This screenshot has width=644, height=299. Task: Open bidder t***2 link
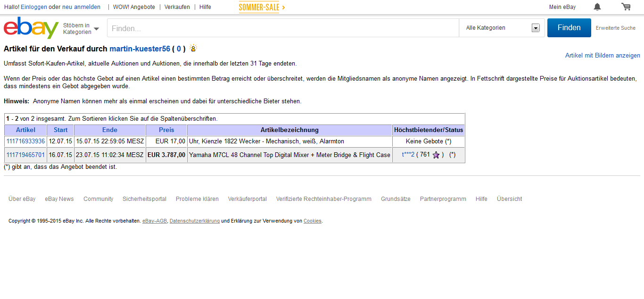[x=408, y=155]
